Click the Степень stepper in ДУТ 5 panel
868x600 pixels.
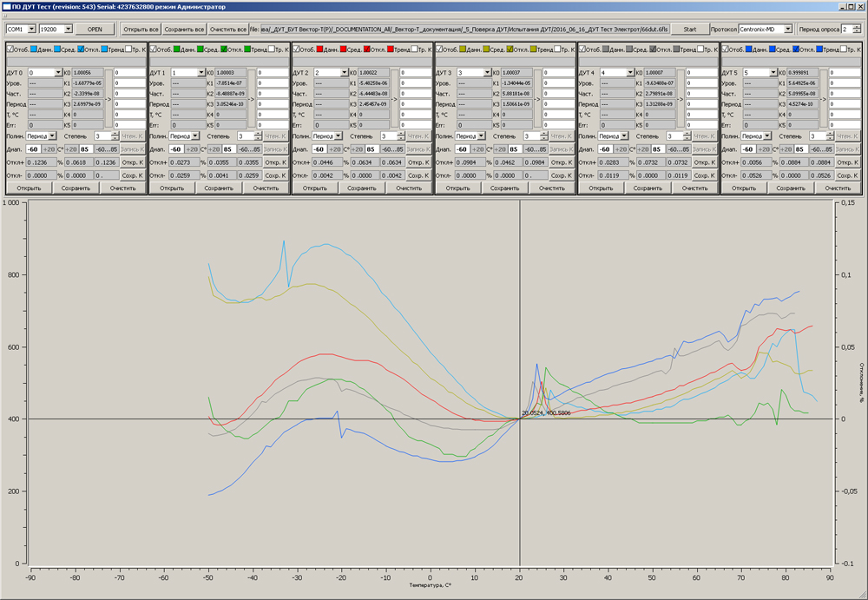pyautogui.click(x=830, y=135)
